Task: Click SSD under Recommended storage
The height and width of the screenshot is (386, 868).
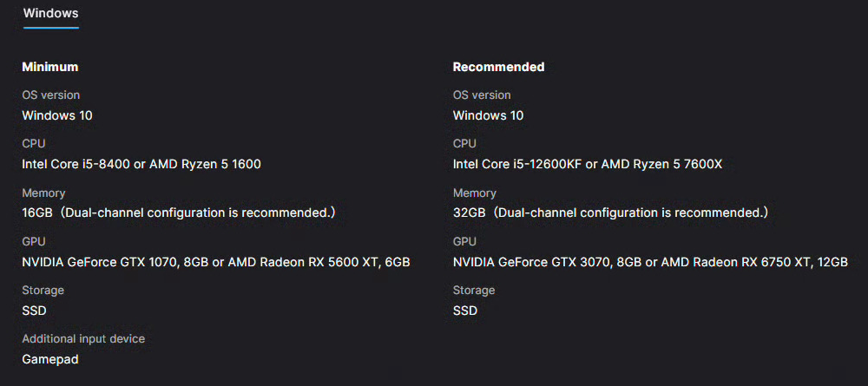Action: coord(465,311)
